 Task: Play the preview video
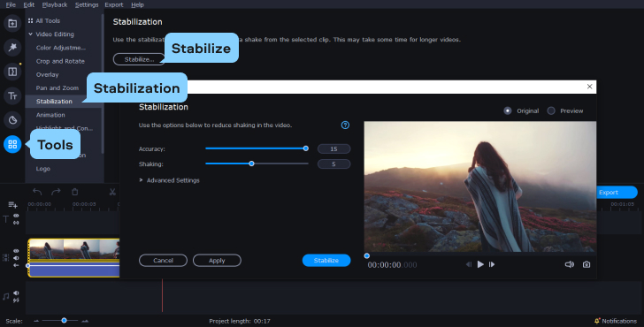pos(480,264)
